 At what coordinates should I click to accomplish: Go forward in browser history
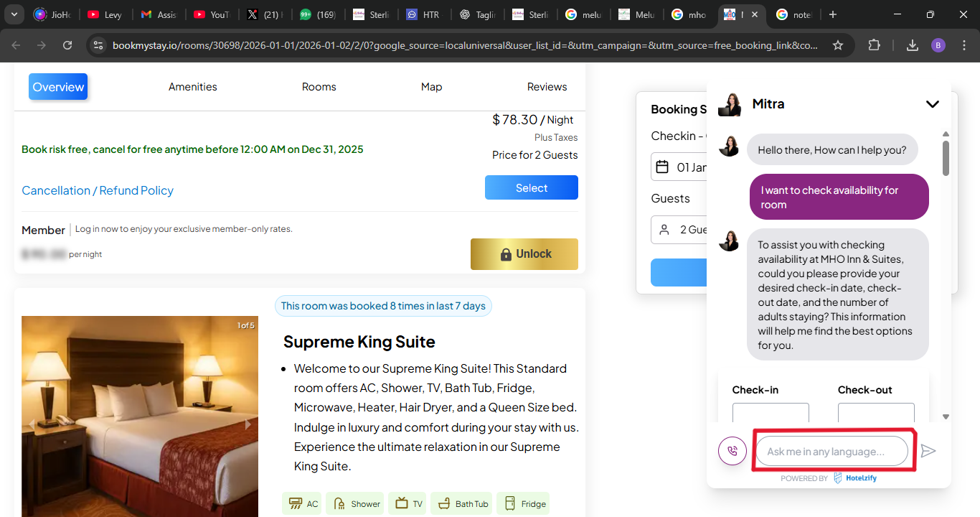(x=42, y=45)
